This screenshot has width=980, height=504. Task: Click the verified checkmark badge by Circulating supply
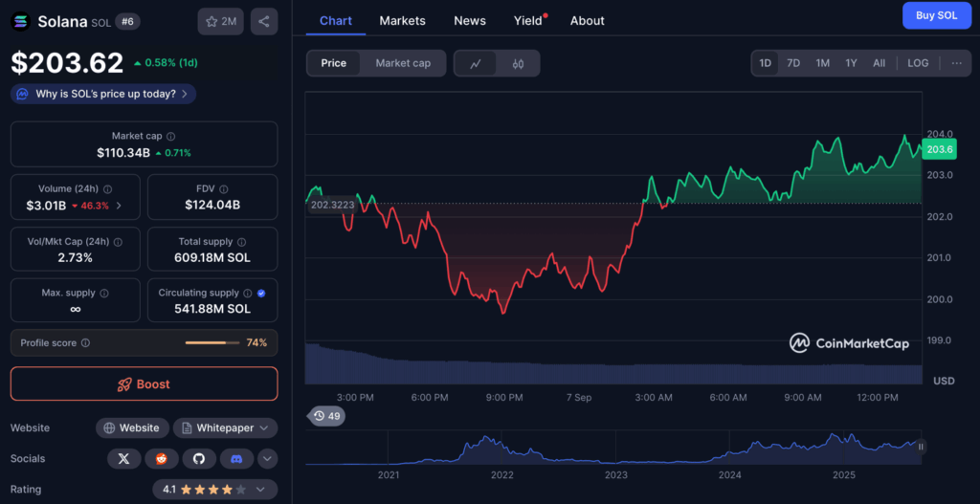coord(261,293)
